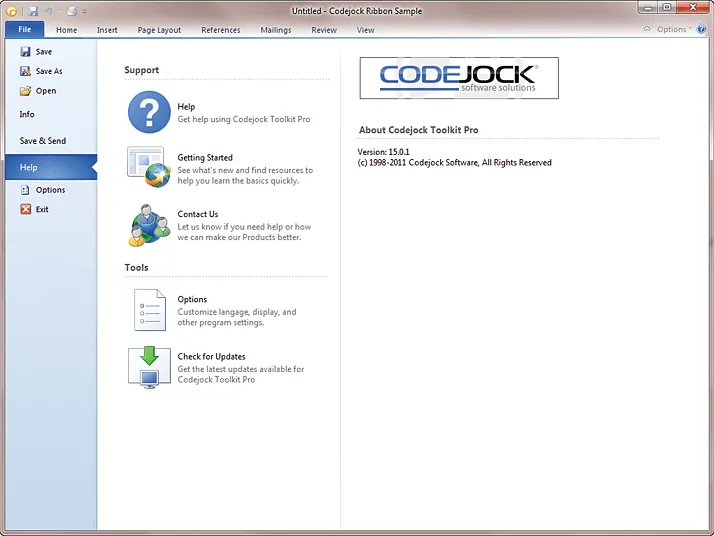Click the blue help icon at top right
The width and height of the screenshot is (714, 536).
coord(701,29)
